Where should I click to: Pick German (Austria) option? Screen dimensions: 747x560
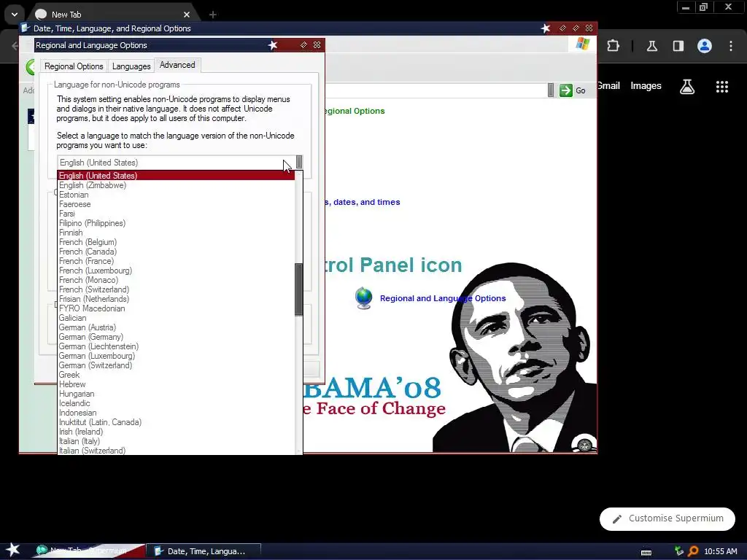coord(176,327)
